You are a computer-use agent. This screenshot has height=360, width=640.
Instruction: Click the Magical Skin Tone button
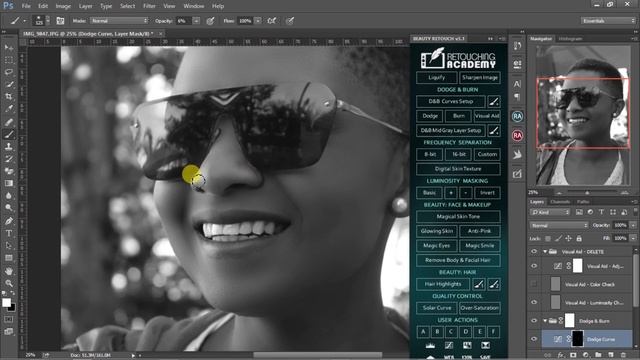pyautogui.click(x=458, y=217)
